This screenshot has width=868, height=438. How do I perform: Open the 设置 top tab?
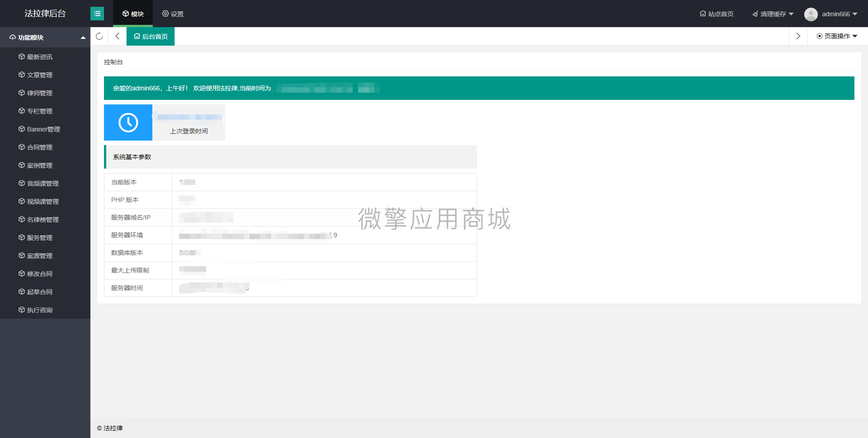173,14
